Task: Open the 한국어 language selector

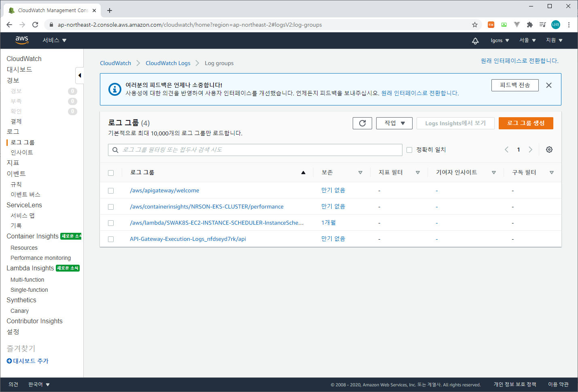Action: click(39, 385)
